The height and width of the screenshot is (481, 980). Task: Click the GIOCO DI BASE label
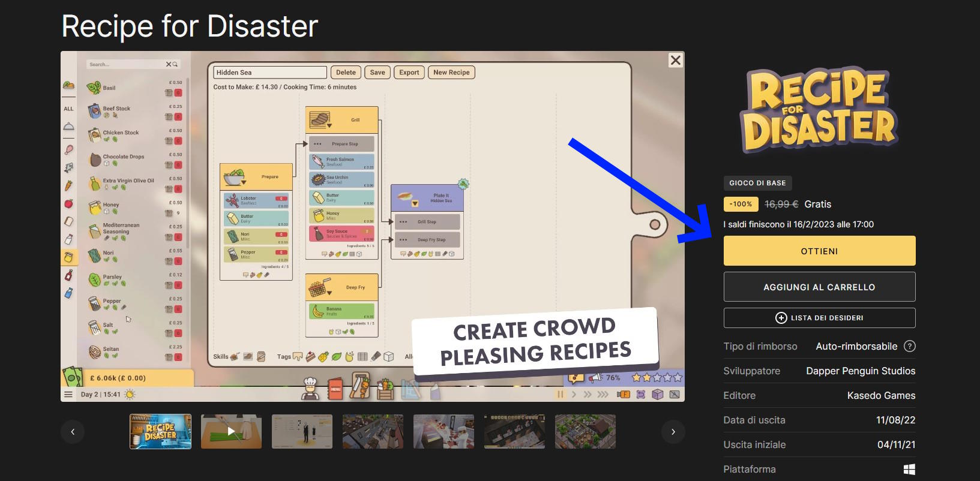point(757,183)
